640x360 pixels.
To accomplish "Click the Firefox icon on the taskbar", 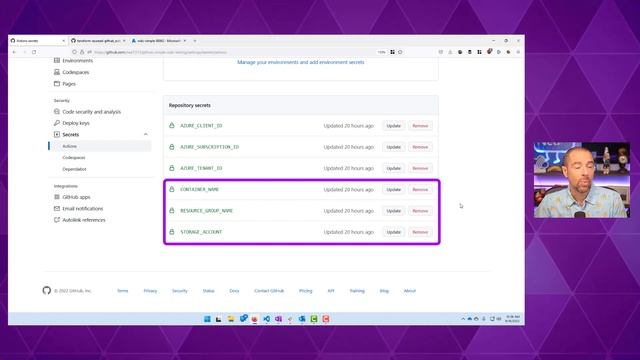I will [254, 319].
